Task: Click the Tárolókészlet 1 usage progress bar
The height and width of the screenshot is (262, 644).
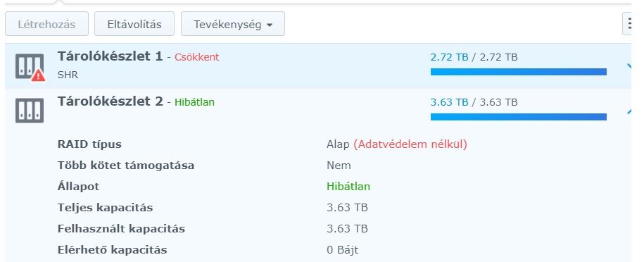Action: point(518,72)
